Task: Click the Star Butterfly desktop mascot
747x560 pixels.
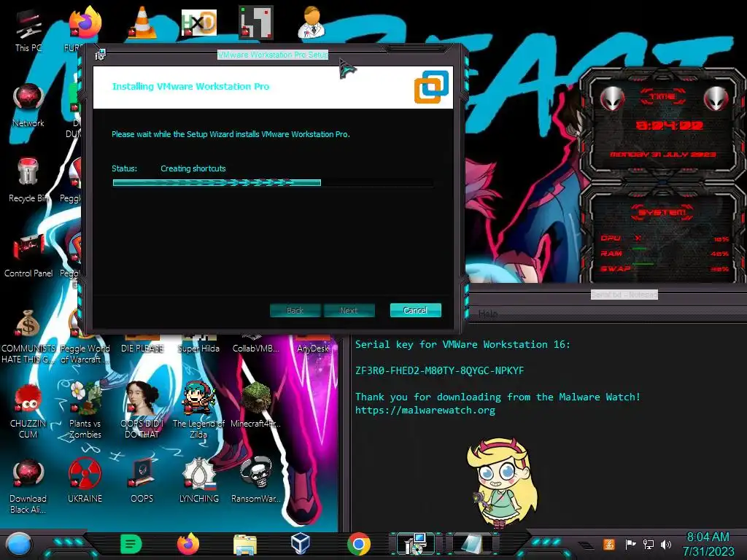Action: pos(502,483)
